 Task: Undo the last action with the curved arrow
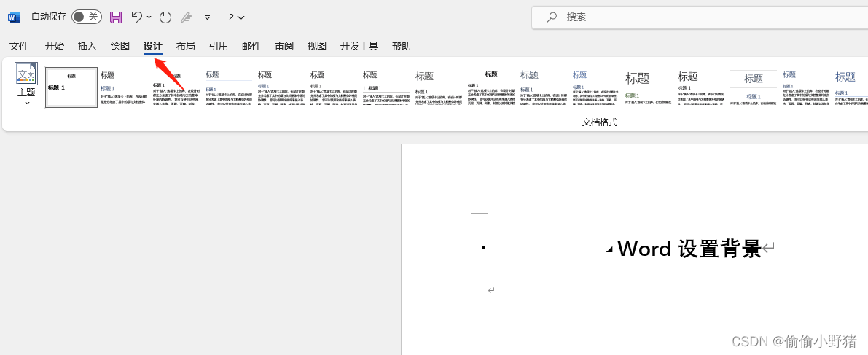pos(137,17)
